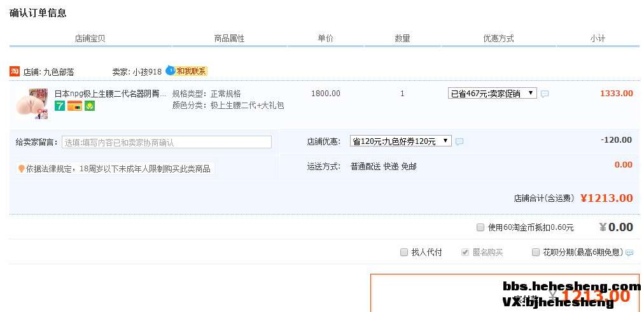This screenshot has height=312, width=644.
Task: Click the orange Taobao shop icon
Action: 15,71
